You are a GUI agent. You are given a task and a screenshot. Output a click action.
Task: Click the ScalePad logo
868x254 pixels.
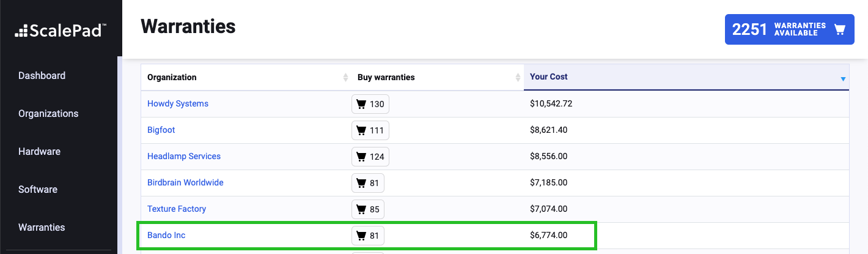click(61, 30)
